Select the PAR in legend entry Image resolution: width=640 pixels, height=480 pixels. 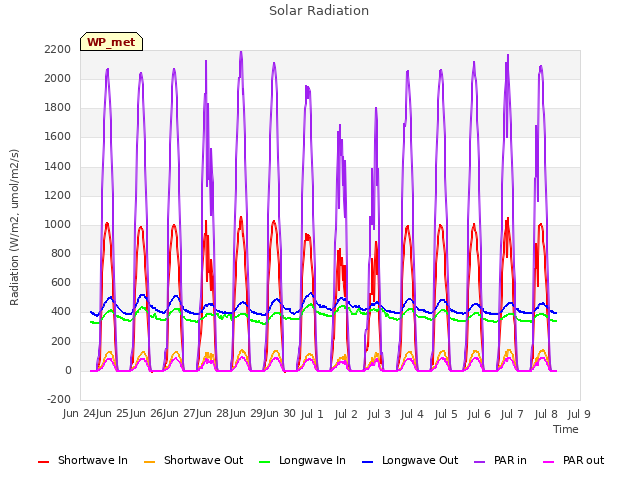(x=500, y=460)
